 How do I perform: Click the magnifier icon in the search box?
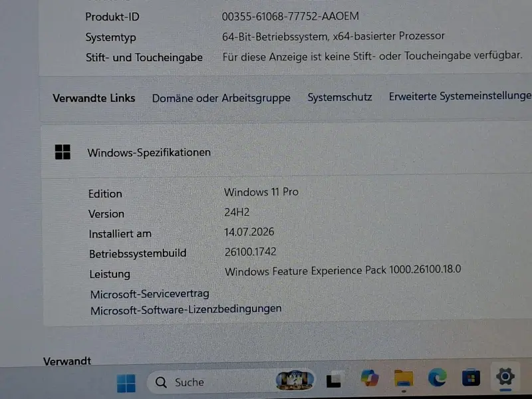click(161, 382)
